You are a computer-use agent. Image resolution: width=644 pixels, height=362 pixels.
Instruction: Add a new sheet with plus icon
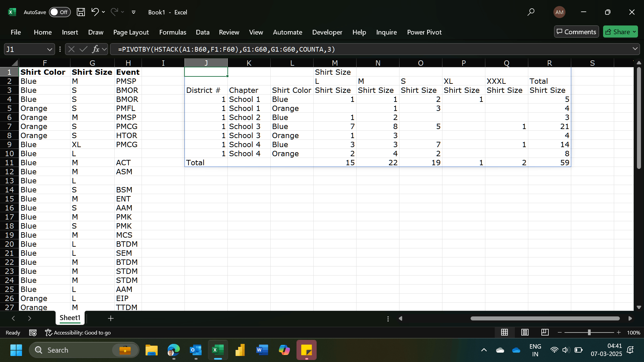tap(111, 318)
